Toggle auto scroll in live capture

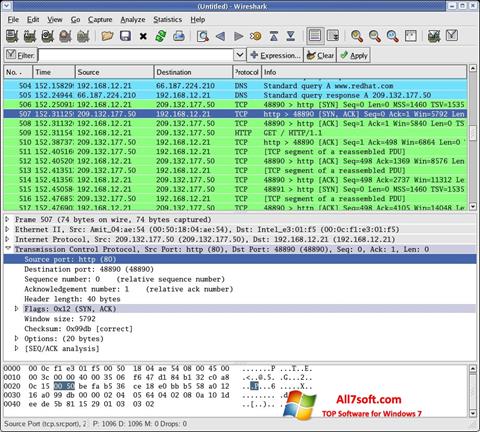(333, 36)
